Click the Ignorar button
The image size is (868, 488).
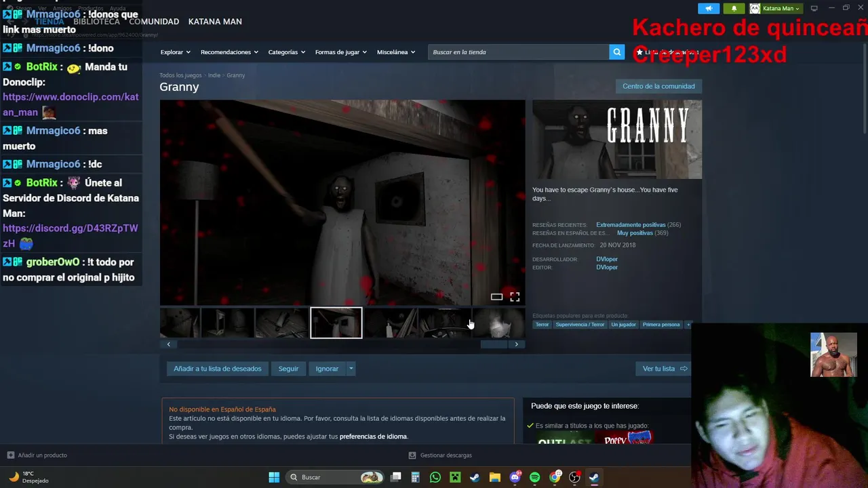(327, 369)
